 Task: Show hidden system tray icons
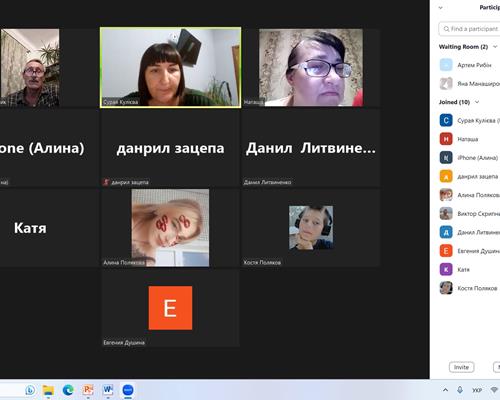click(445, 390)
